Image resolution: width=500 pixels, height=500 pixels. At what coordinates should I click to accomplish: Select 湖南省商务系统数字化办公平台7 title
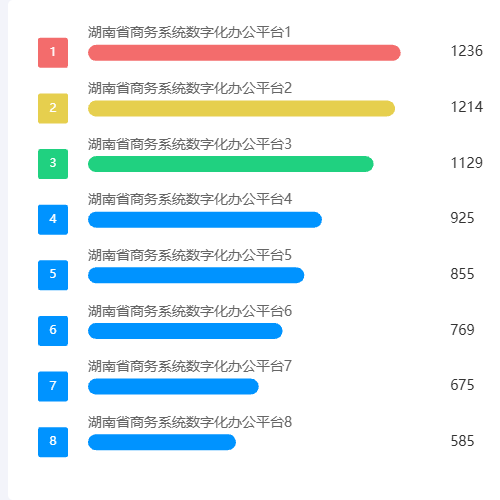click(190, 366)
